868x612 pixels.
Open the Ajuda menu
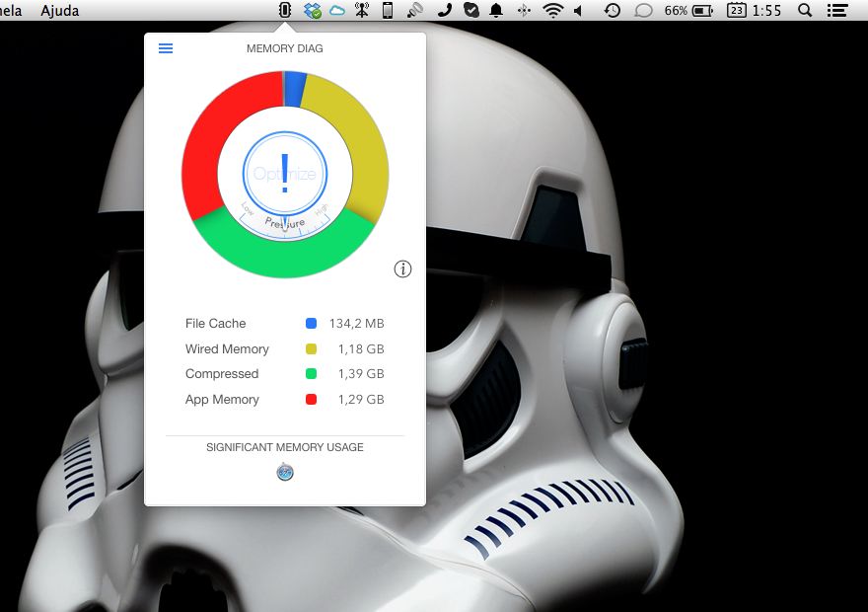click(x=60, y=11)
